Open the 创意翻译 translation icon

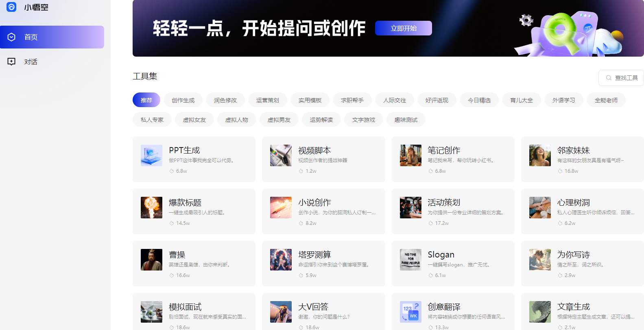(x=410, y=312)
